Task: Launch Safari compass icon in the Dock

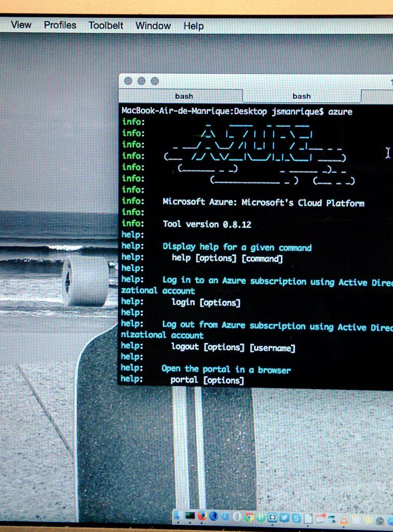Action: [x=225, y=516]
